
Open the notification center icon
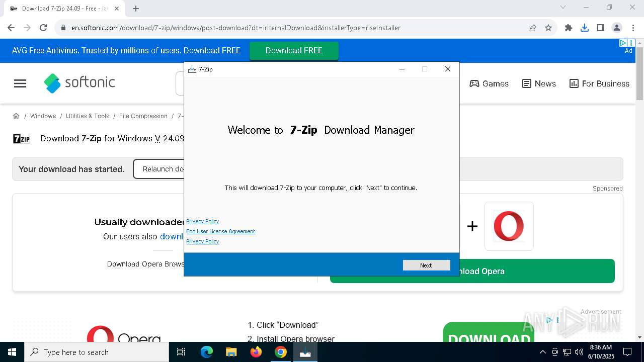pos(627,352)
